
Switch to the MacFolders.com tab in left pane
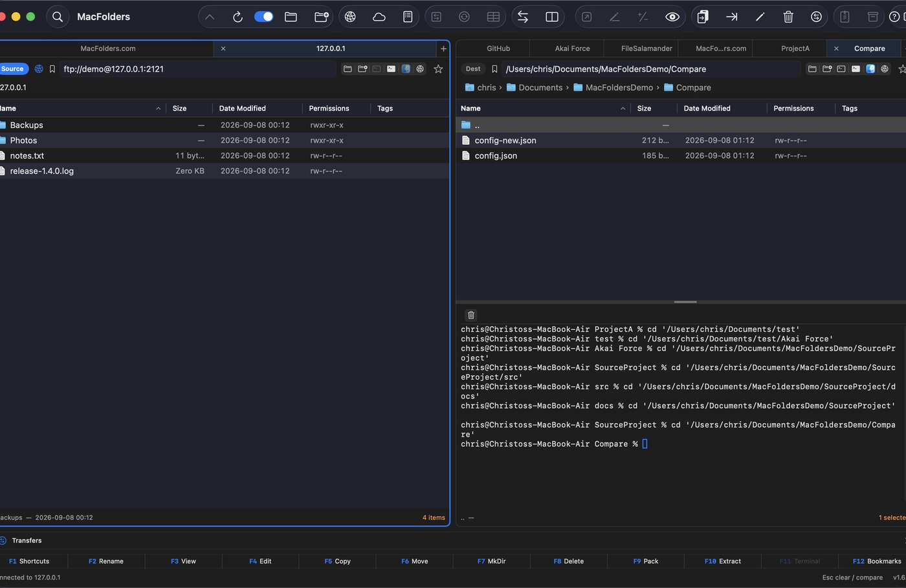click(107, 49)
